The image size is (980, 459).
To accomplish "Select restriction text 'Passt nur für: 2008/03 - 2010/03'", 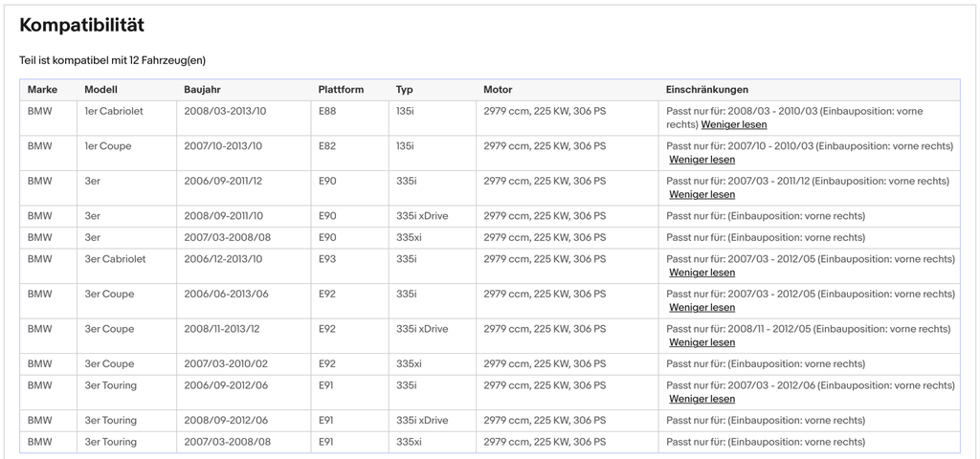I will pos(740,111).
